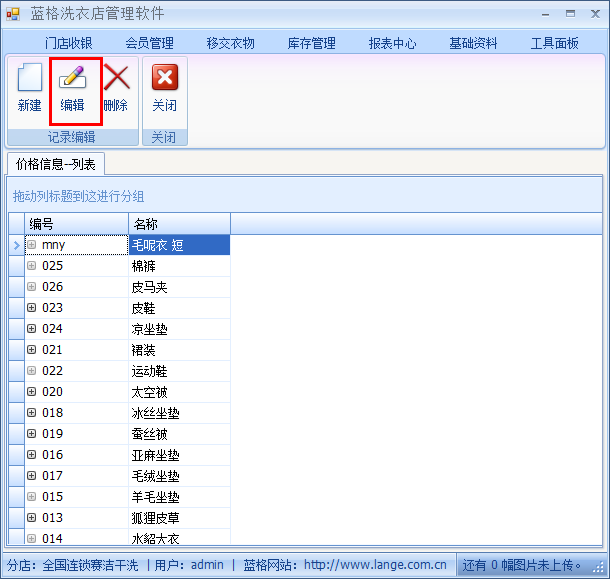Click the 020 code cell text

[53, 392]
